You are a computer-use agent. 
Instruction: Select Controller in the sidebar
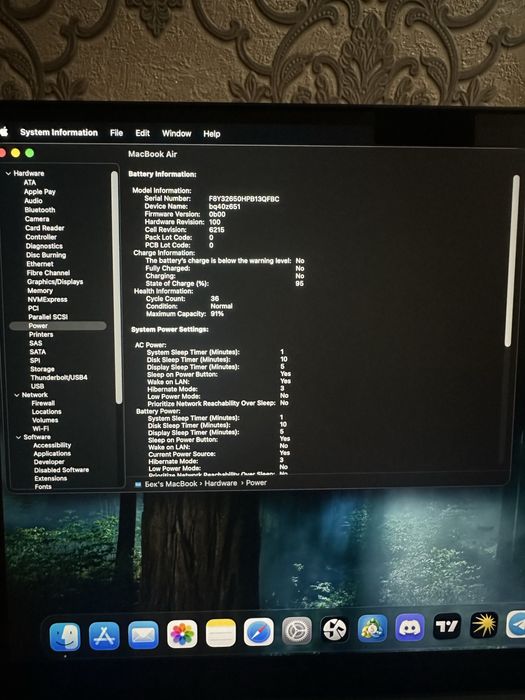41,237
